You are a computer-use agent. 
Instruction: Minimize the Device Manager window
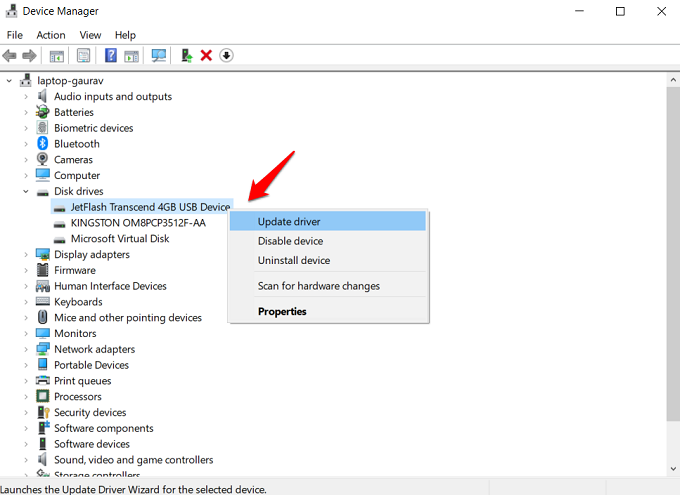point(579,11)
